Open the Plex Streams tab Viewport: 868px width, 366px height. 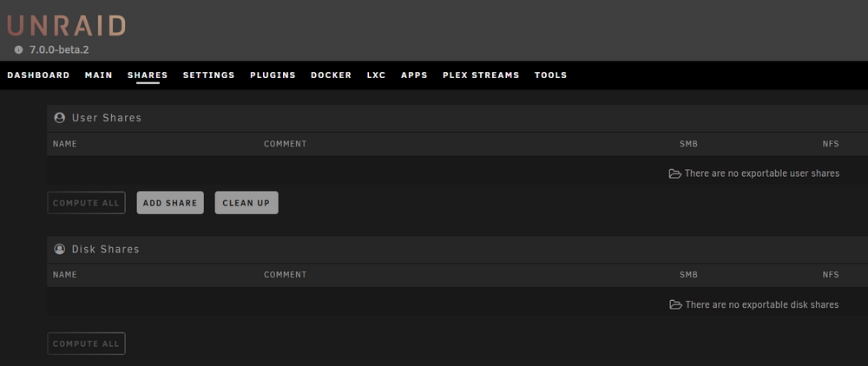(481, 75)
